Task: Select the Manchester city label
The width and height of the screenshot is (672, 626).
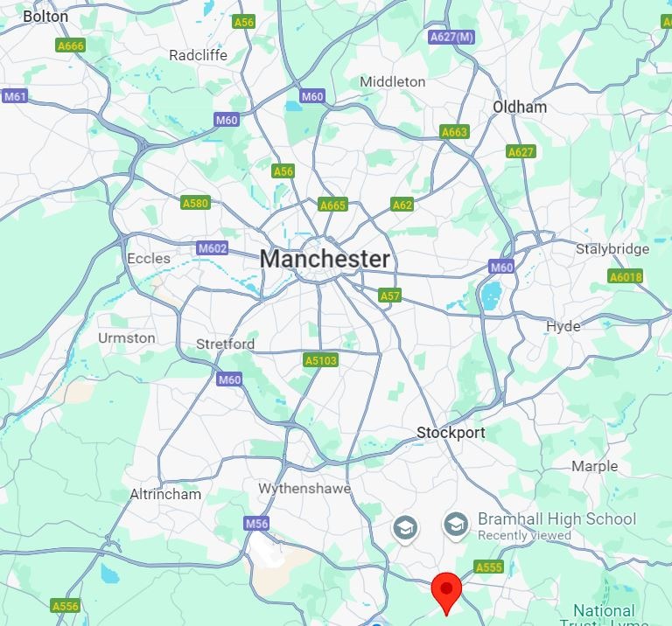Action: 325,259
